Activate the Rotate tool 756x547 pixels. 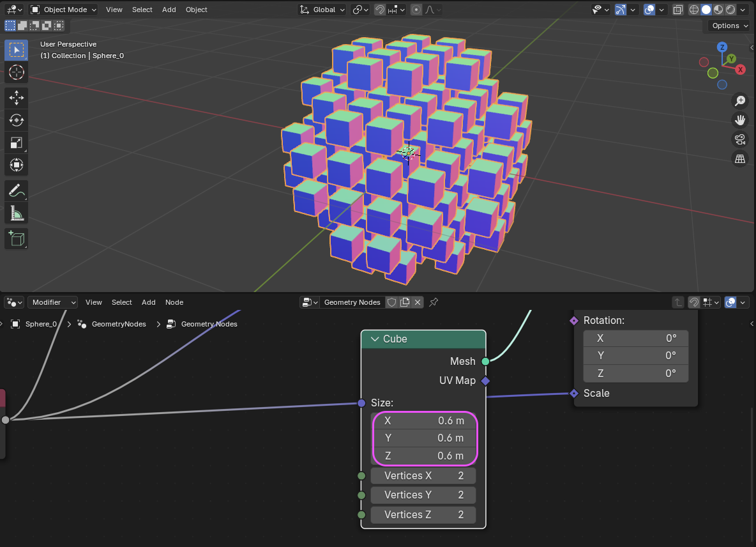pyautogui.click(x=17, y=120)
